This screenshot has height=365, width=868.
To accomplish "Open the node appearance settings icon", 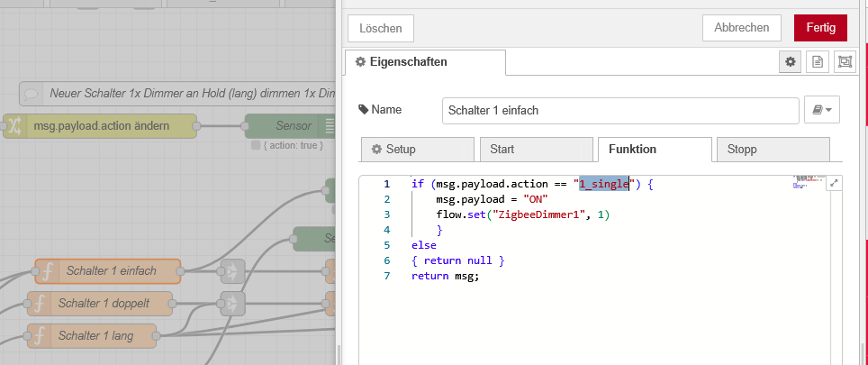I will point(845,62).
